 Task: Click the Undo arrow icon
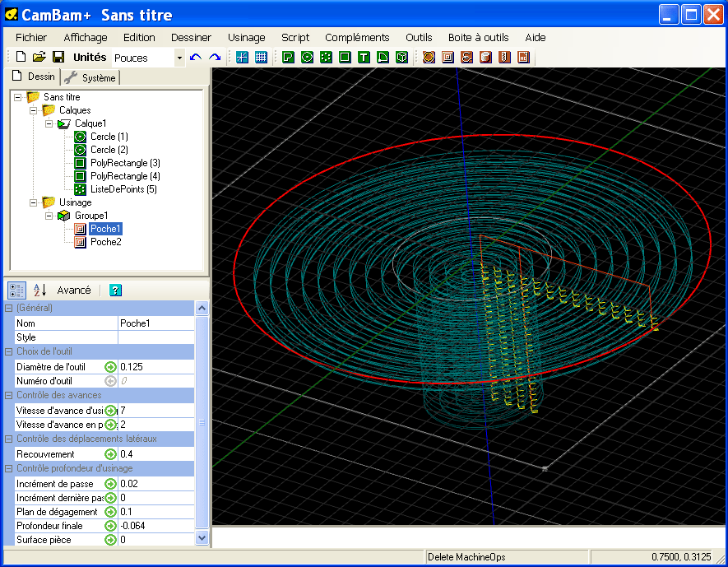(x=195, y=57)
